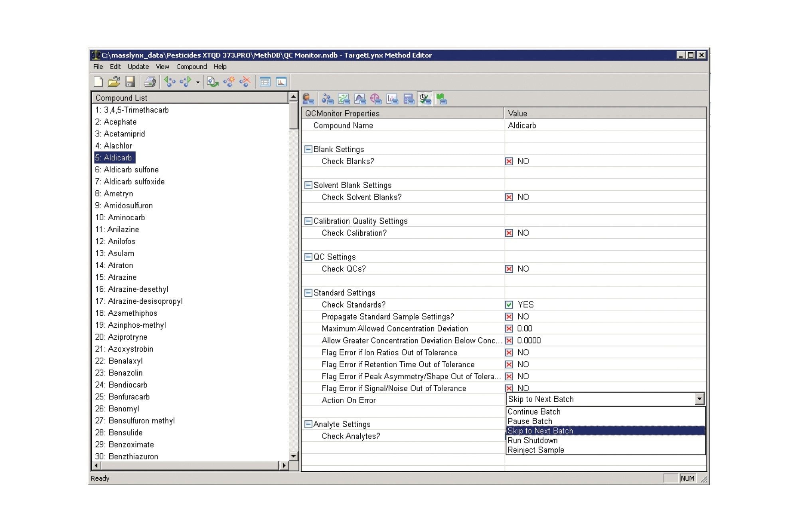Open the calibration curve properties icon
798x532 pixels.
[x=344, y=99]
